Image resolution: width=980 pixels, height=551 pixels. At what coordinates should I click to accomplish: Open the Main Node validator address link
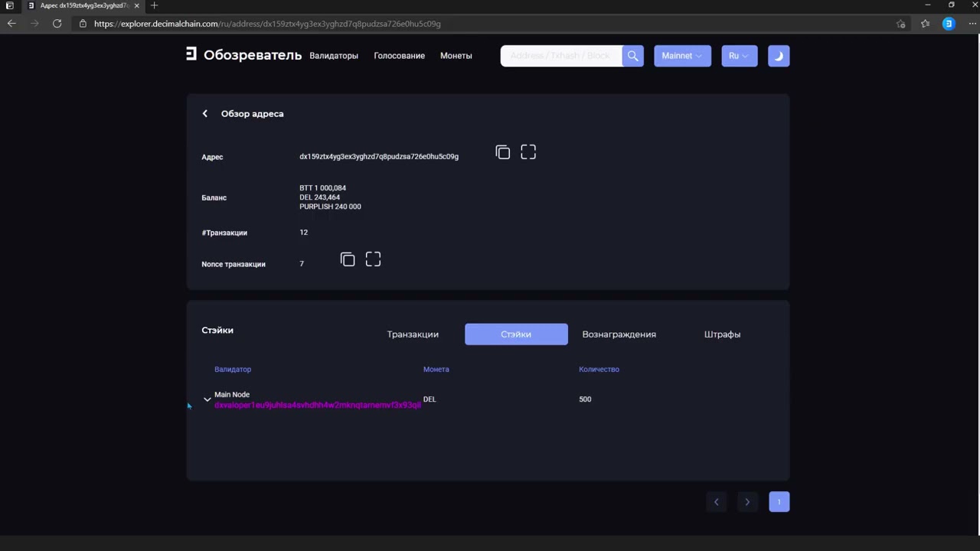coord(318,405)
